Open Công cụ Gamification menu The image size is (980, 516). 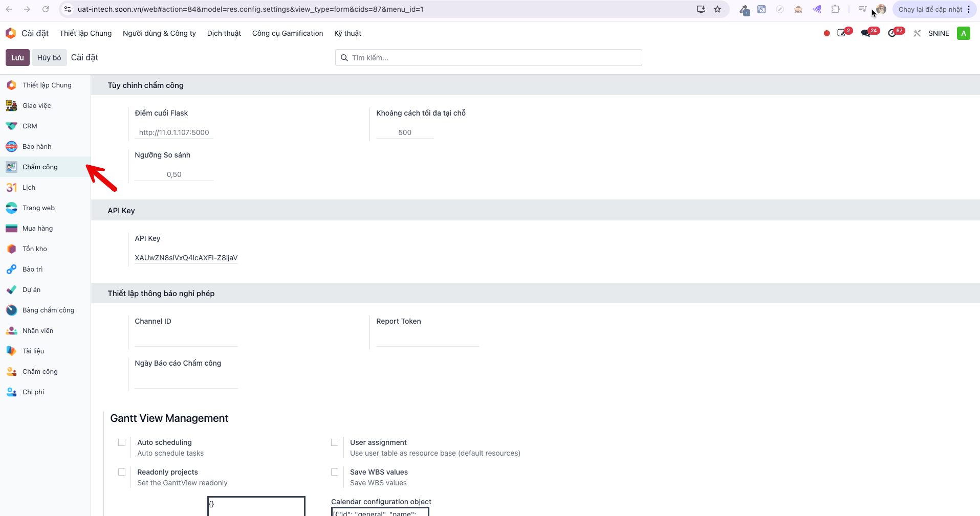288,33
